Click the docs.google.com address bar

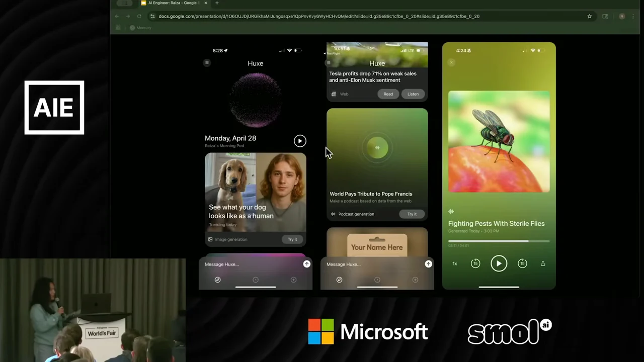click(x=372, y=16)
